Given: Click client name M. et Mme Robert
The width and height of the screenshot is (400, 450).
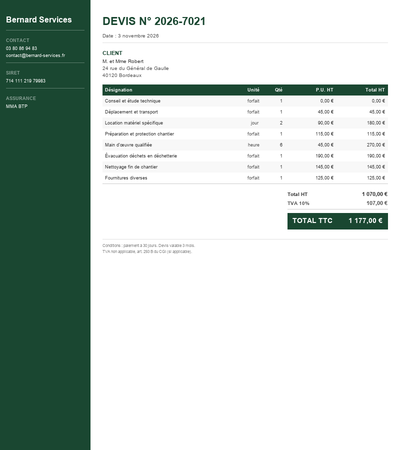Looking at the screenshot, I should (123, 61).
